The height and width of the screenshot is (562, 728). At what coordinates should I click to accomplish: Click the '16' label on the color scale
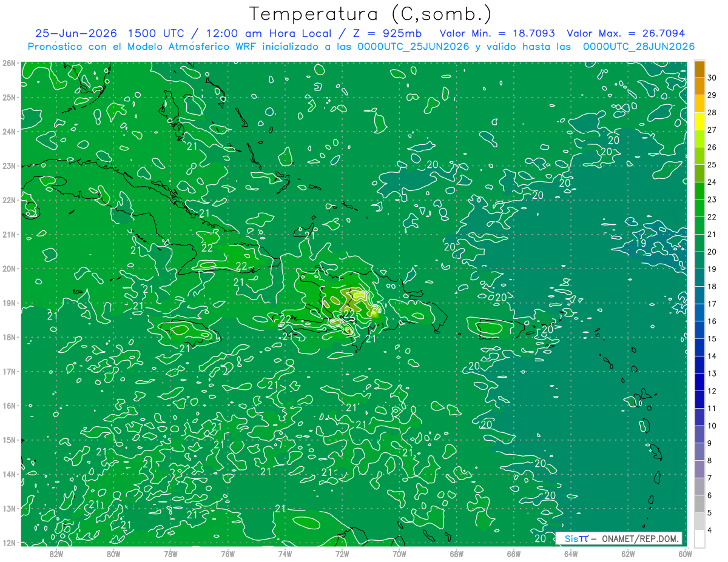click(x=712, y=321)
